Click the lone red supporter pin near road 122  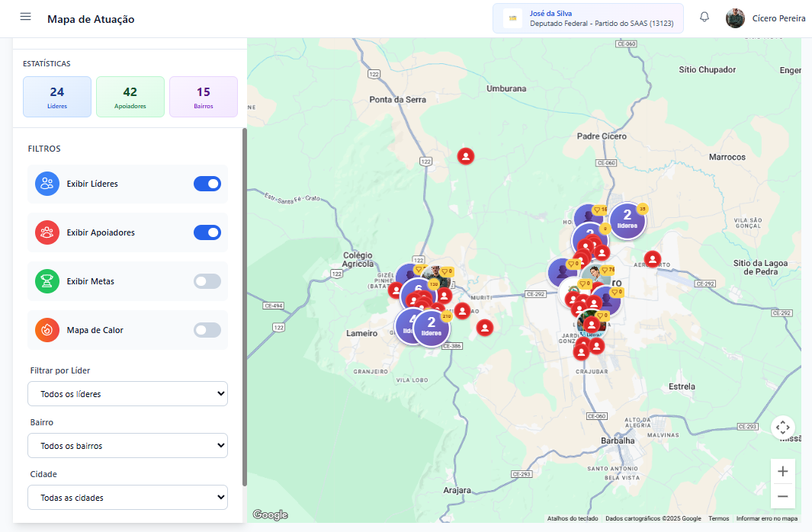pos(466,156)
